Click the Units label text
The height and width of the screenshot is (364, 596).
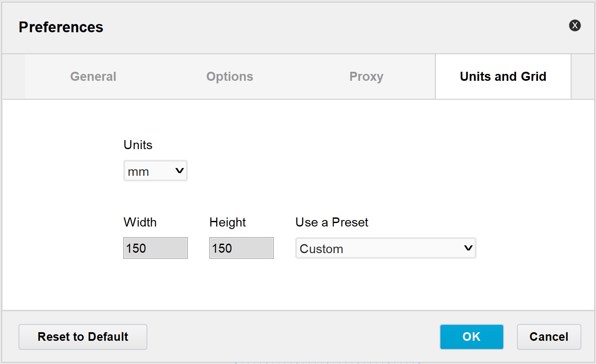138,145
